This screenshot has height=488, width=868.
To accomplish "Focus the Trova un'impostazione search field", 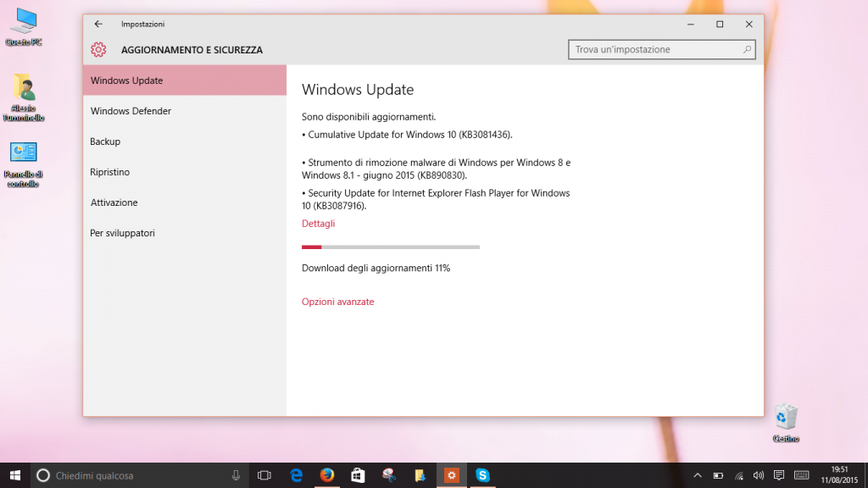I will 661,49.
